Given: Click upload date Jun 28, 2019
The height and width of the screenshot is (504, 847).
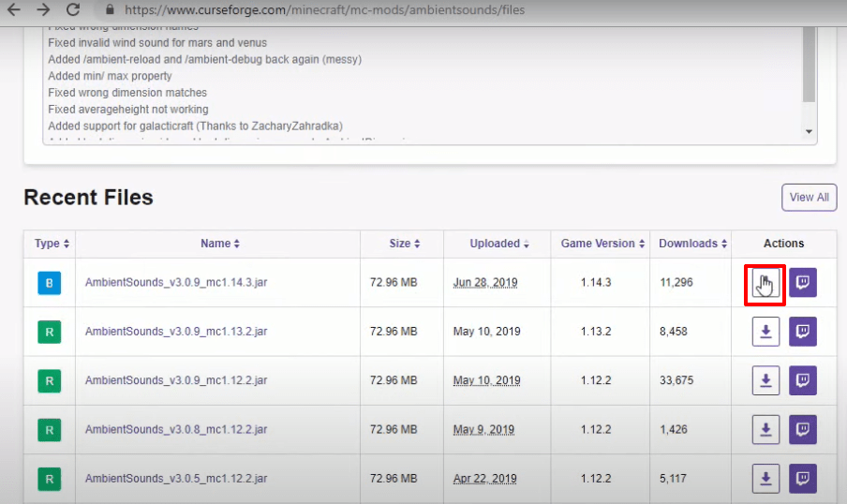Looking at the screenshot, I should (x=485, y=283).
